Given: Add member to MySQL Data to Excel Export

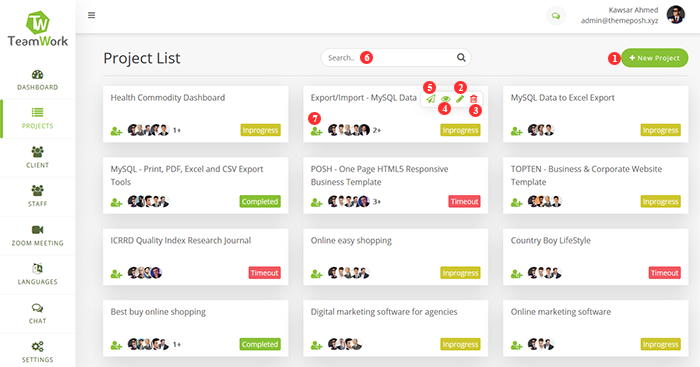Looking at the screenshot, I should point(517,131).
